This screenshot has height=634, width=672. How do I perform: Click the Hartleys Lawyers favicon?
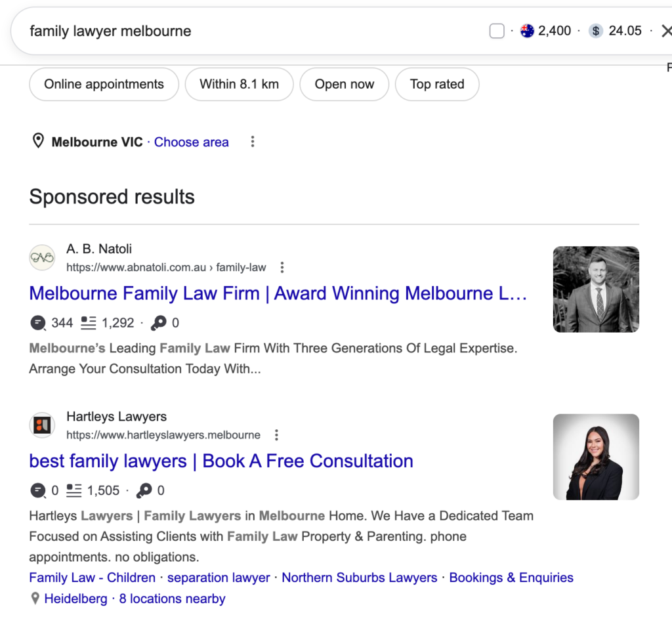(42, 425)
